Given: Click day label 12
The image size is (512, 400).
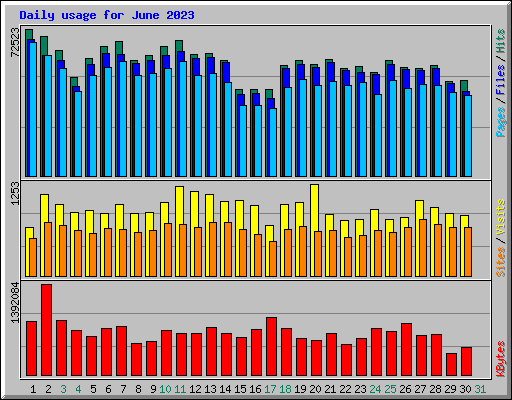Looking at the screenshot, I should pos(195,389).
